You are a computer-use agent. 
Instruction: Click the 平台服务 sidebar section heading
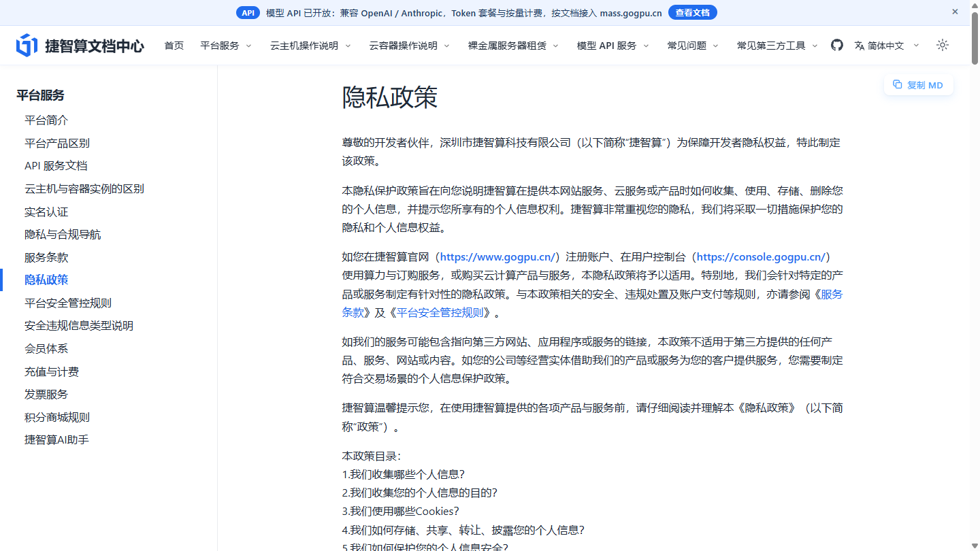pos(40,95)
